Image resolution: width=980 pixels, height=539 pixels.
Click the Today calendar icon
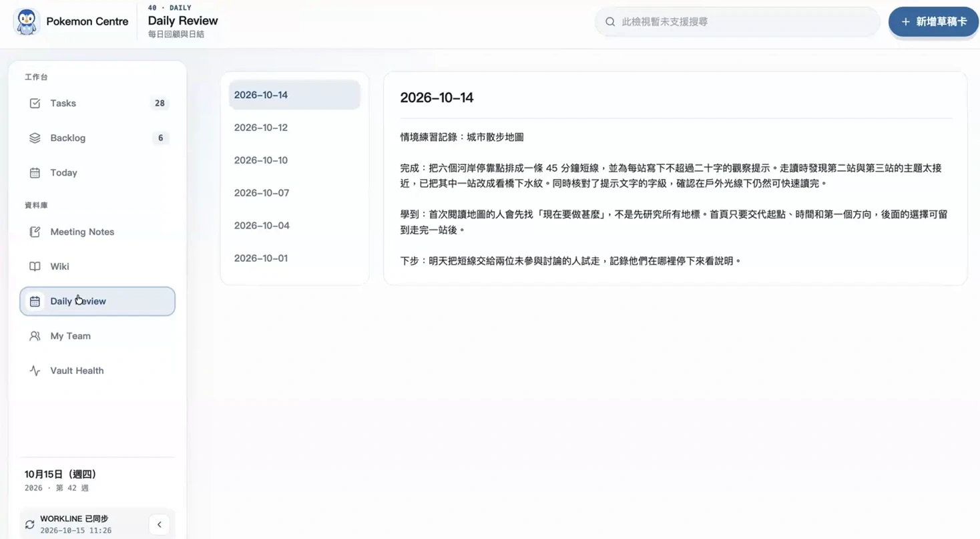point(35,173)
